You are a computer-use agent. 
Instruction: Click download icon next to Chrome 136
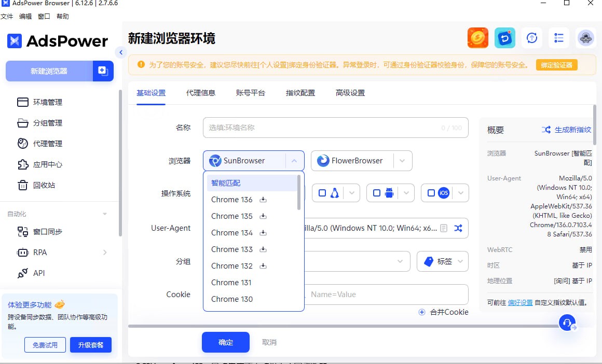pyautogui.click(x=263, y=200)
